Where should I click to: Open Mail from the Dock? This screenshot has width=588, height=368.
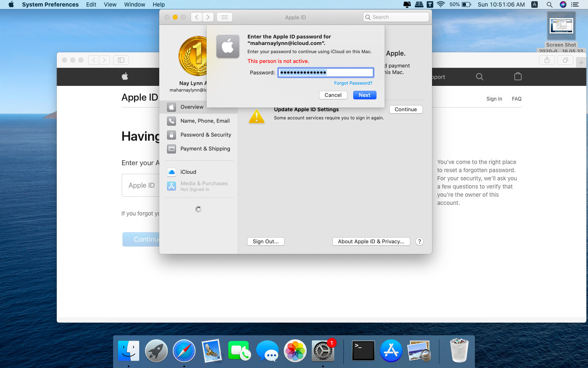[x=212, y=351]
